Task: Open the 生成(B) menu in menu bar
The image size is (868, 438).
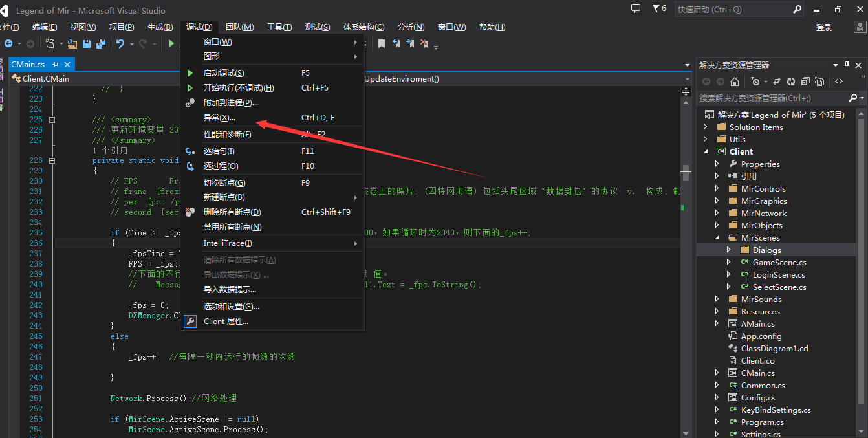Action: [160, 27]
